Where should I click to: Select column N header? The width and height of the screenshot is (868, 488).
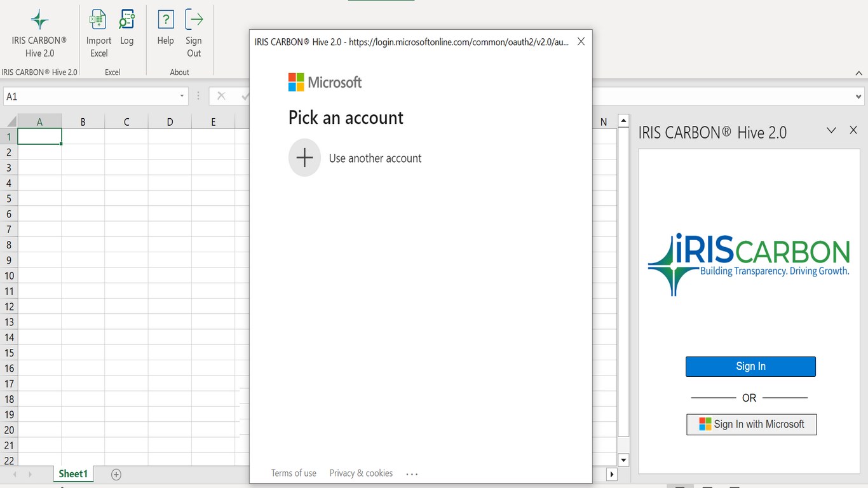604,122
